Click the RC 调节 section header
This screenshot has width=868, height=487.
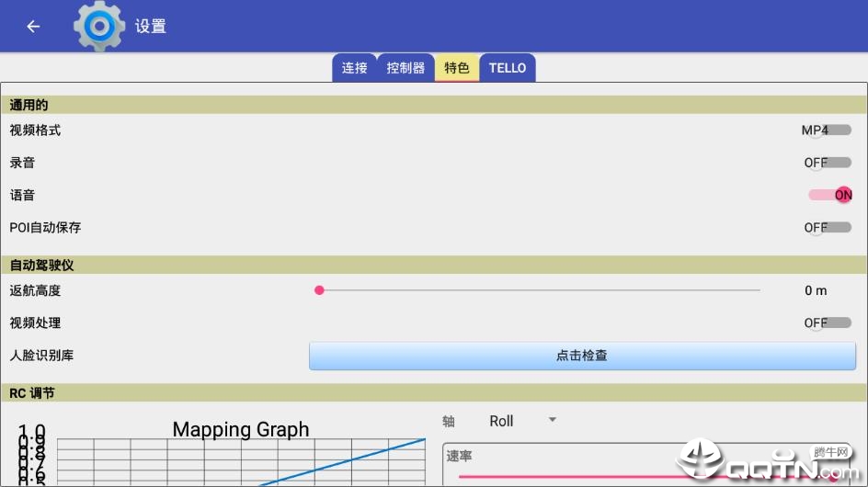point(32,392)
